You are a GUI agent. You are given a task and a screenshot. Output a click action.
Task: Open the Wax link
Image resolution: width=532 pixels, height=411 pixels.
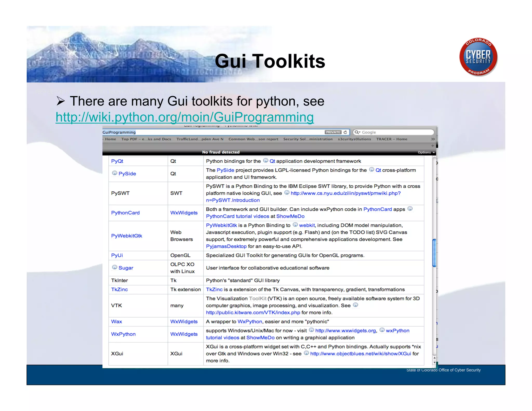click(x=116, y=322)
